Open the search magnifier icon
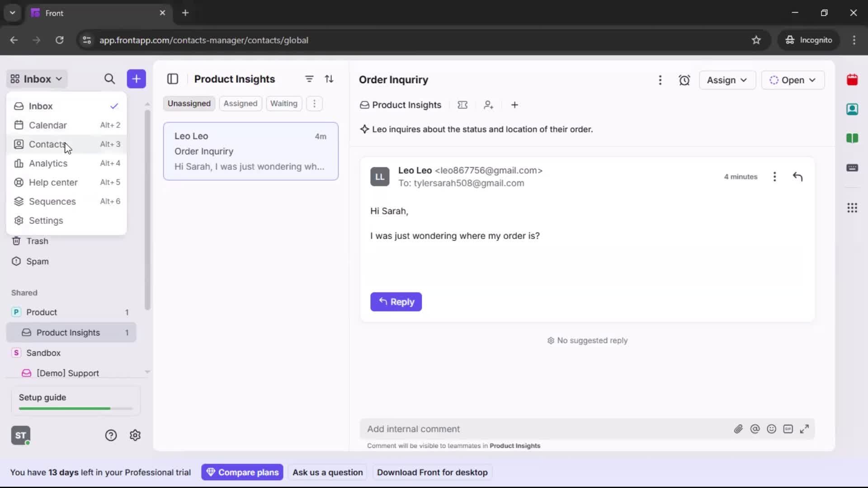 click(109, 79)
